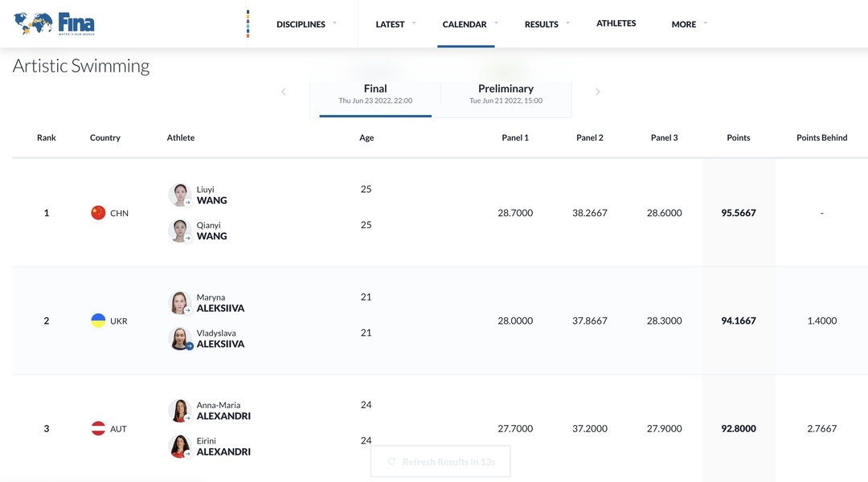
Task: Open Anna-Maria Alexandri's profile photo
Action: tap(179, 411)
